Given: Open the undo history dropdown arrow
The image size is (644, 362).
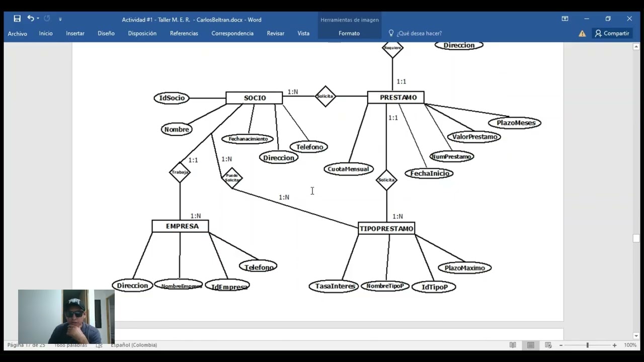Looking at the screenshot, I should coord(38,19).
